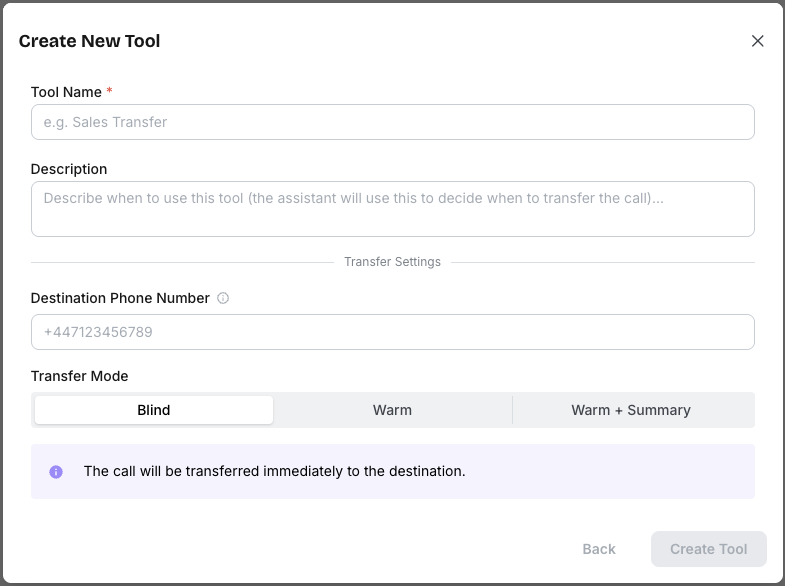The width and height of the screenshot is (785, 586).
Task: Select the Warm transfer mode
Action: [x=392, y=410]
